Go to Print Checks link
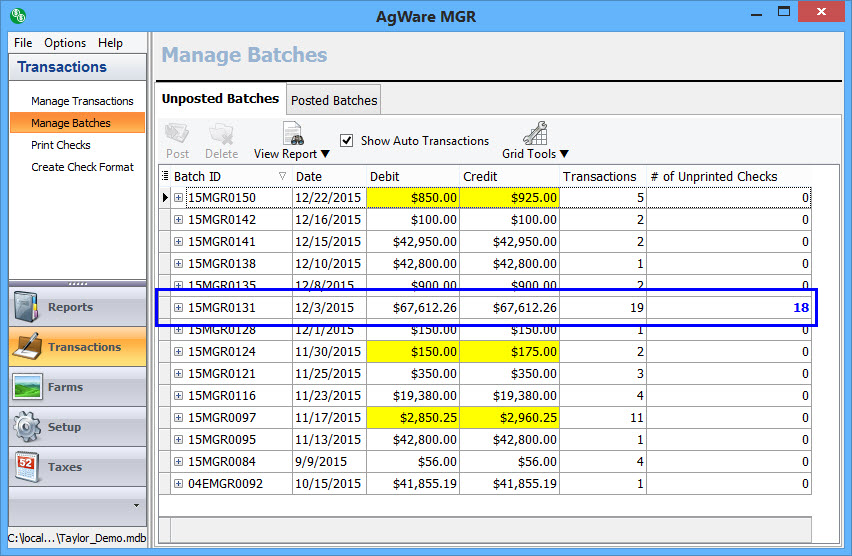The image size is (852, 556). click(61, 145)
